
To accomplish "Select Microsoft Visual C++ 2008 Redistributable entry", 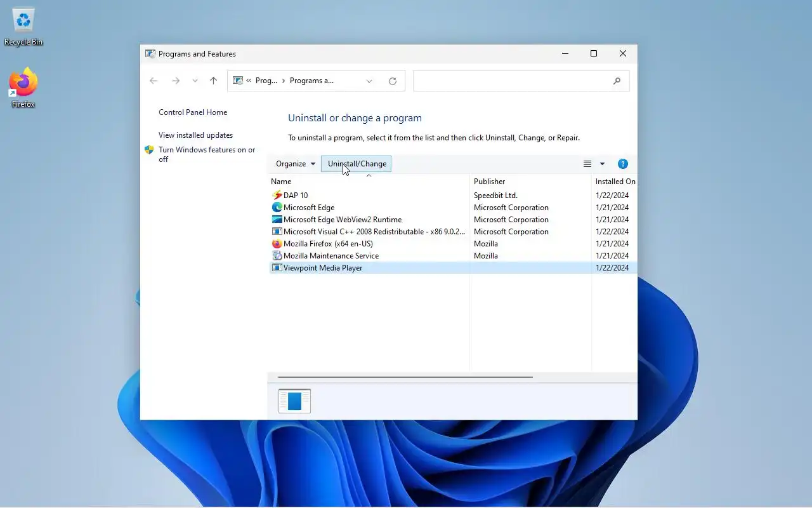I will [374, 232].
